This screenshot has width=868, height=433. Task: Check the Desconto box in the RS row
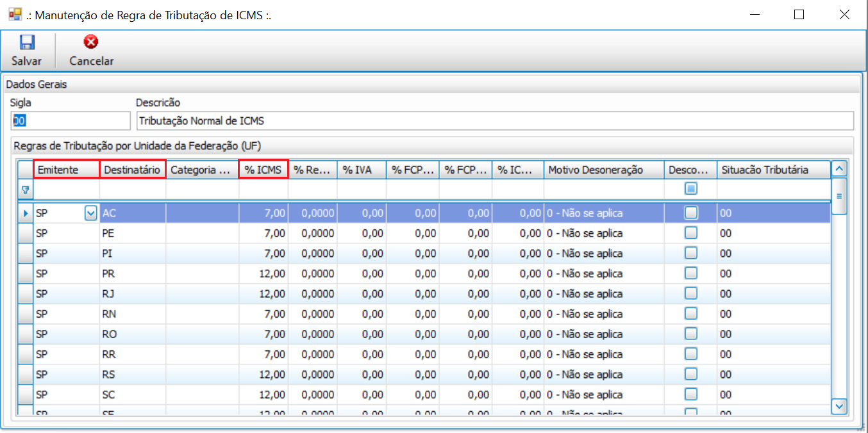tap(691, 374)
